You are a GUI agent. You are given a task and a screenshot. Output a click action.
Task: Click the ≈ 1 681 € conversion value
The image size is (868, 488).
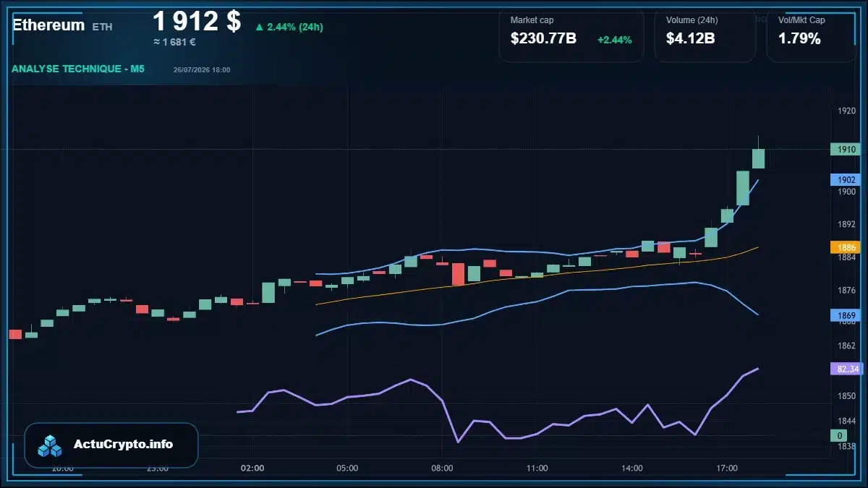[174, 42]
